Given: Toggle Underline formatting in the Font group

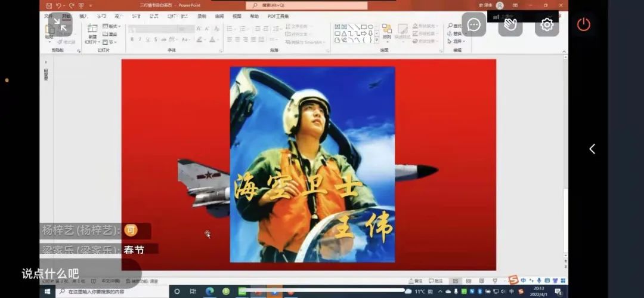Looking at the screenshot, I should (x=147, y=39).
